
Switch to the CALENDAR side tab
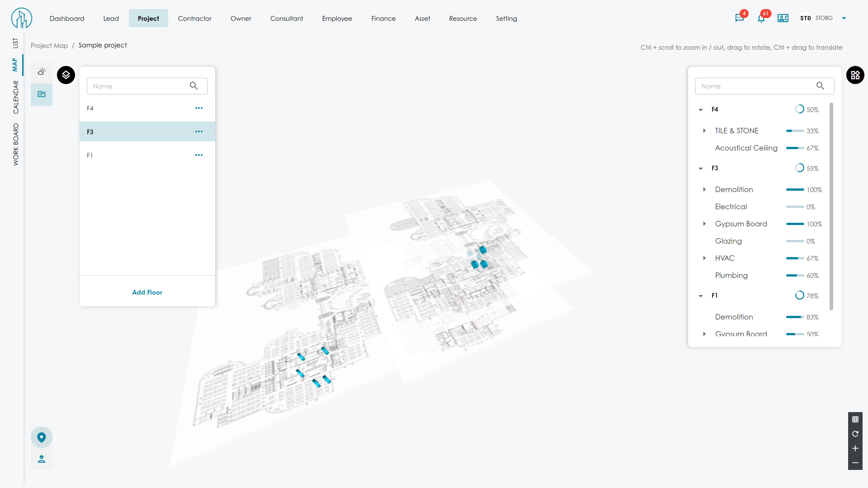tap(16, 97)
